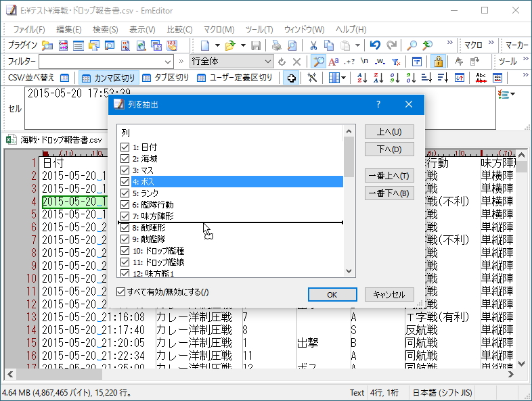Expand the Open file dropdown arrow

pos(243,45)
